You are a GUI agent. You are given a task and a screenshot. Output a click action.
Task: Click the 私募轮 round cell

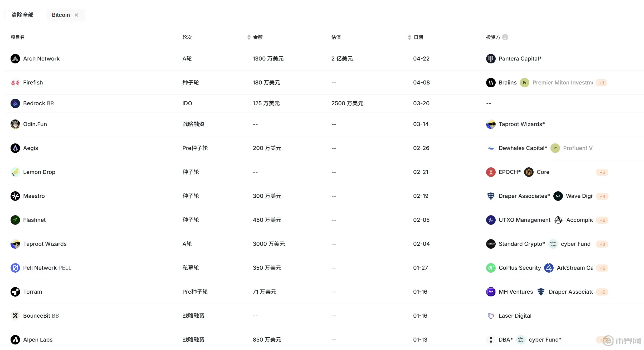(191, 268)
